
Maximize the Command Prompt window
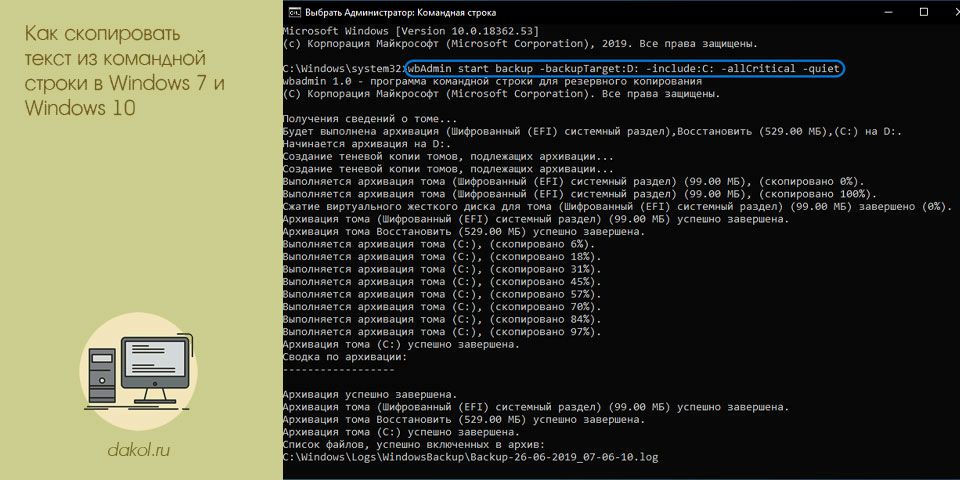pos(924,12)
